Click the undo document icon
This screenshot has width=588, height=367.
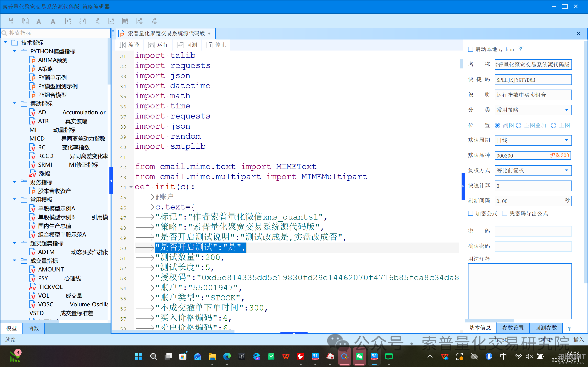(68, 21)
